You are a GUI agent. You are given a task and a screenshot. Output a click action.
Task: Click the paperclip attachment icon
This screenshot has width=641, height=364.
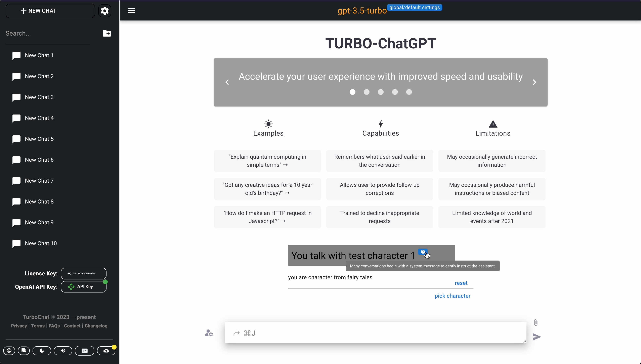pyautogui.click(x=536, y=322)
